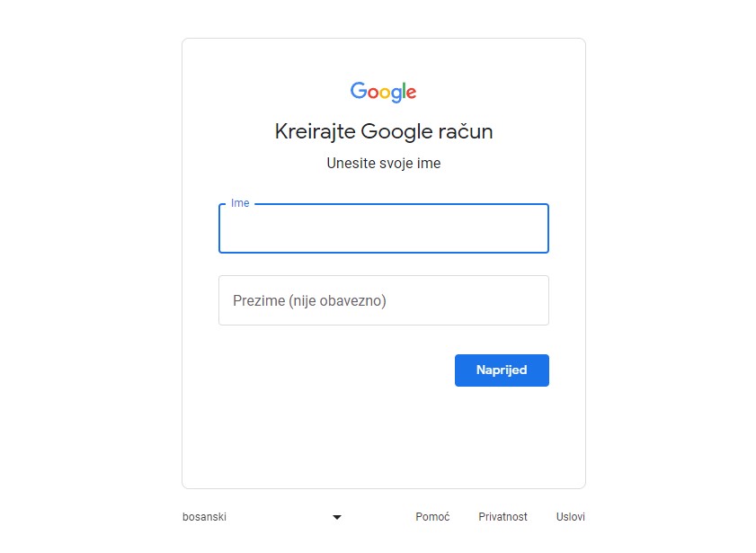Click the green l in the Google logo

[x=403, y=90]
